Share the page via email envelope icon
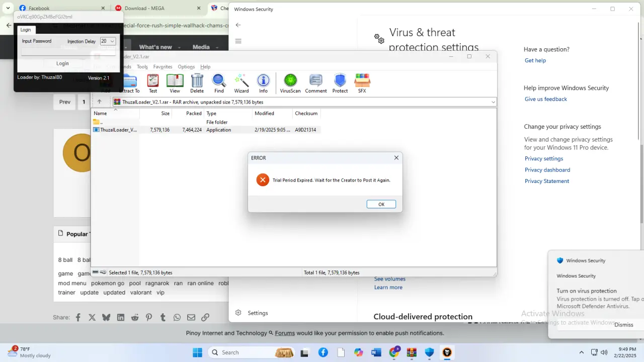Image resolution: width=644 pixels, height=362 pixels. [191, 317]
